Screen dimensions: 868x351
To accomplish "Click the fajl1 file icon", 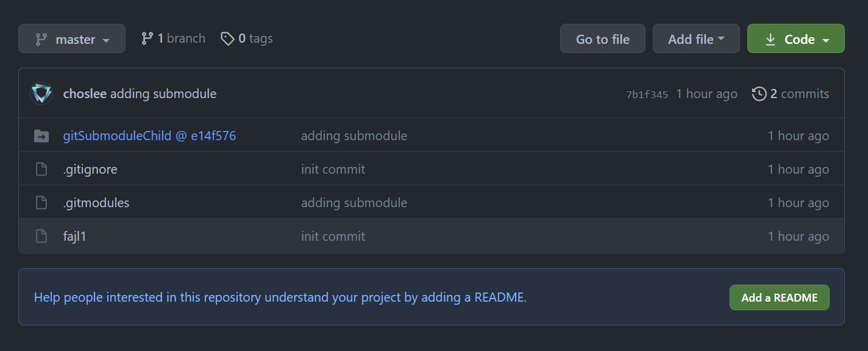I will click(x=41, y=236).
